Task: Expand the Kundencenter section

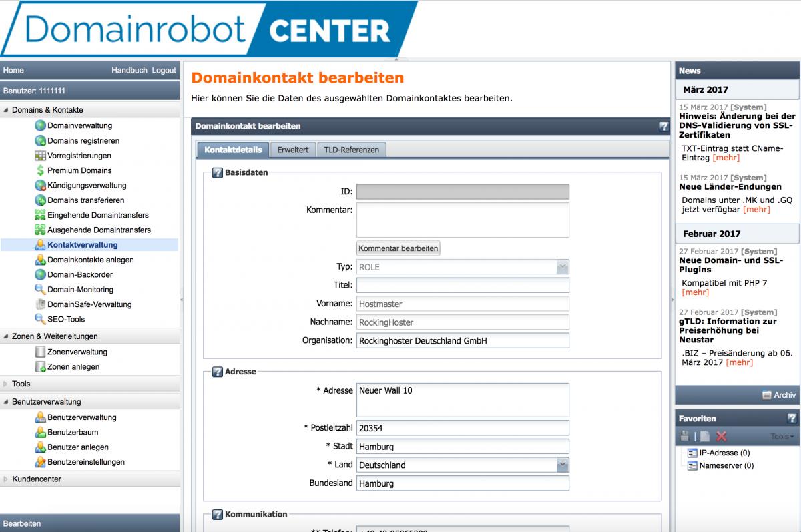Action: click(x=6, y=479)
